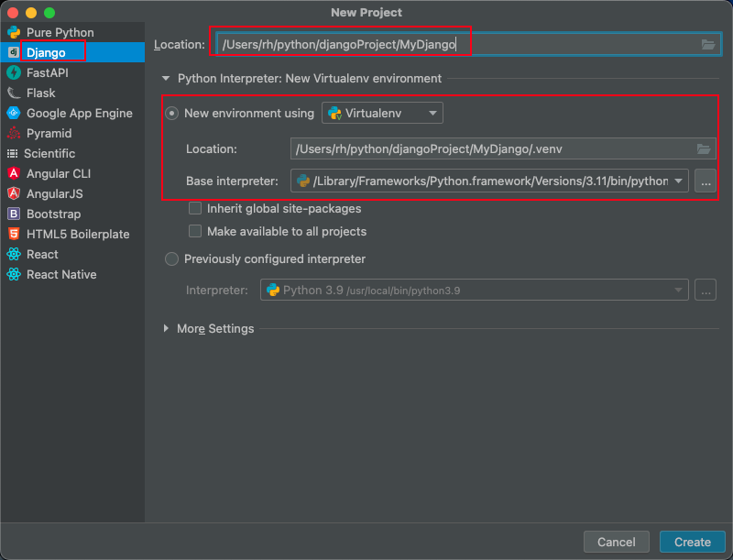This screenshot has height=560, width=733.
Task: Click the Google App Engine icon
Action: point(14,113)
